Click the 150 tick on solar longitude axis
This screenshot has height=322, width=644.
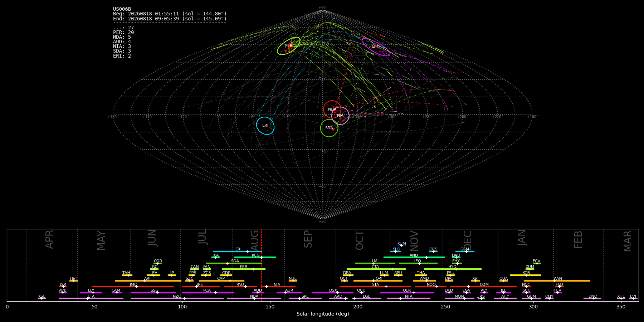tap(270, 307)
